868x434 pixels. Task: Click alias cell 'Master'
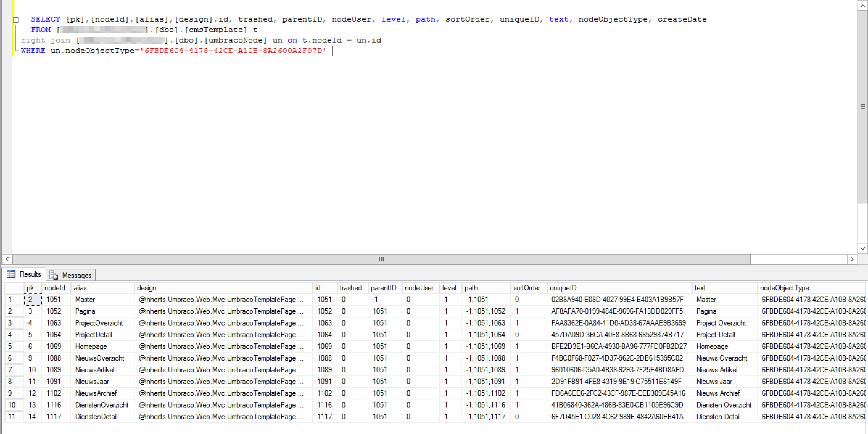[102, 300]
